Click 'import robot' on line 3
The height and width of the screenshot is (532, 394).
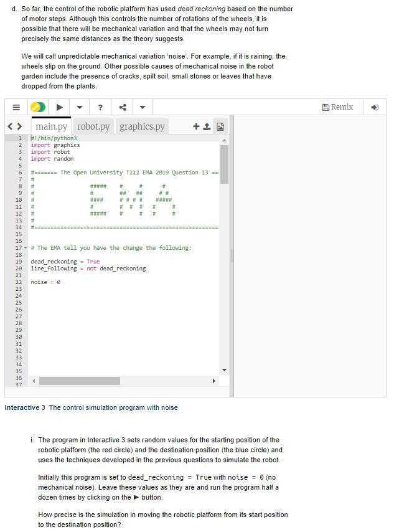50,152
